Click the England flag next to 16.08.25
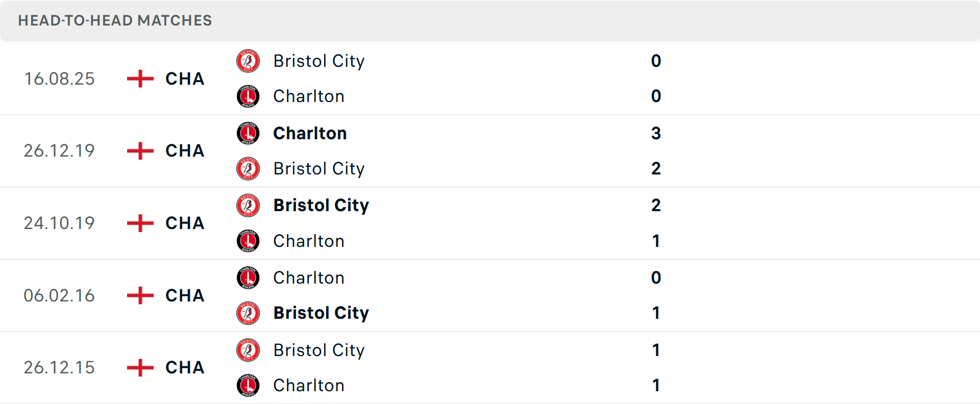The width and height of the screenshot is (980, 404). click(x=139, y=79)
